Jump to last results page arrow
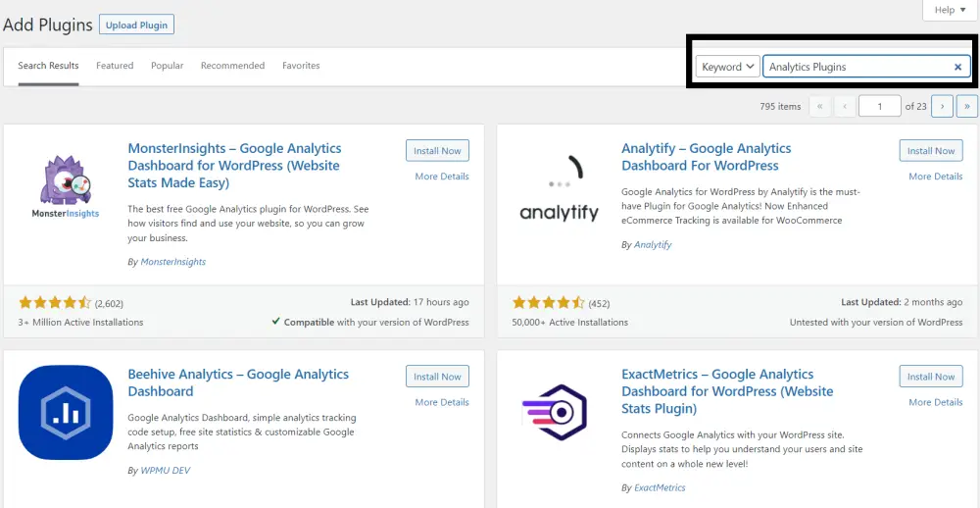Viewport: 980px width, 508px height. (x=967, y=106)
